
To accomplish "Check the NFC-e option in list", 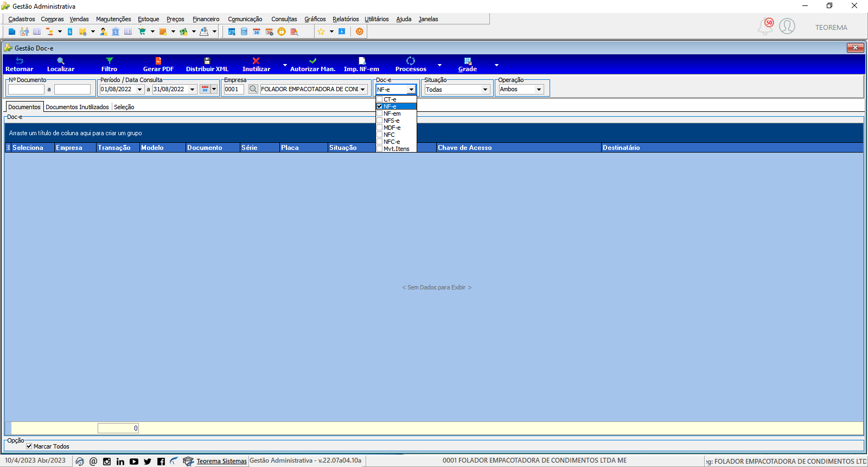I will tap(380, 142).
